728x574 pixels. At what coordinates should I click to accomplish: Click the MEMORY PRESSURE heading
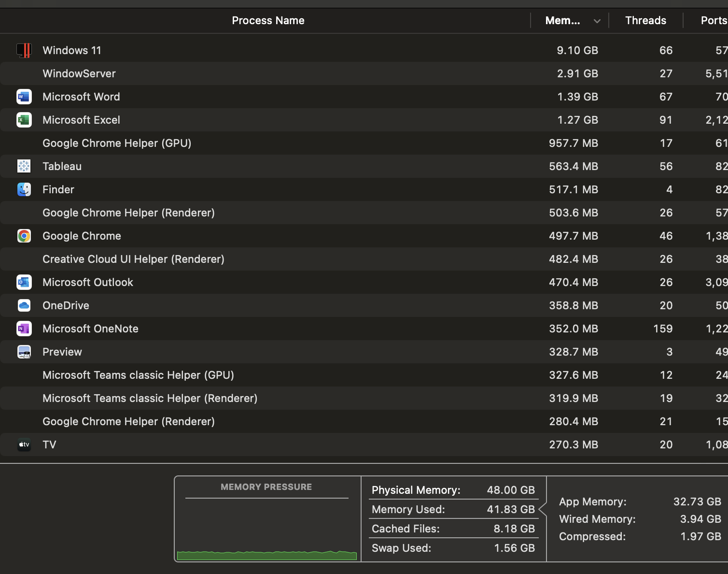(x=266, y=487)
